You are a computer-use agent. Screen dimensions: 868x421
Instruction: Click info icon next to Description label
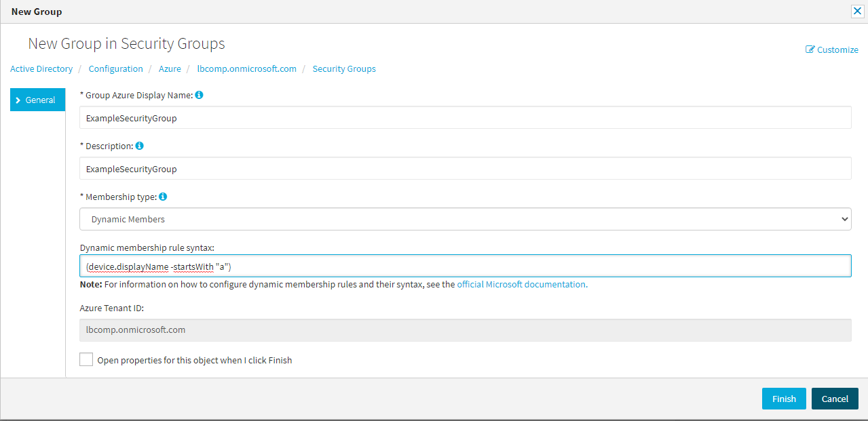139,146
